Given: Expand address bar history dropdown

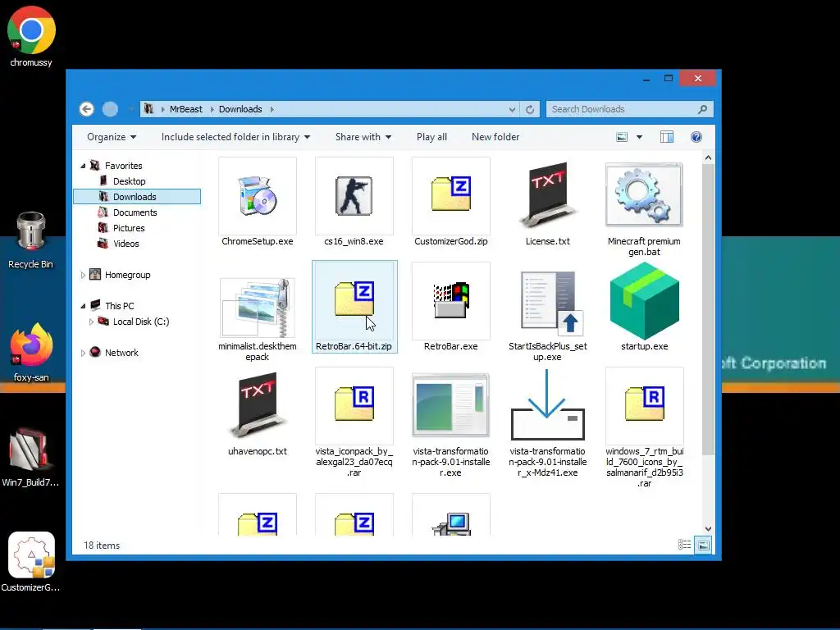Looking at the screenshot, I should (x=512, y=109).
